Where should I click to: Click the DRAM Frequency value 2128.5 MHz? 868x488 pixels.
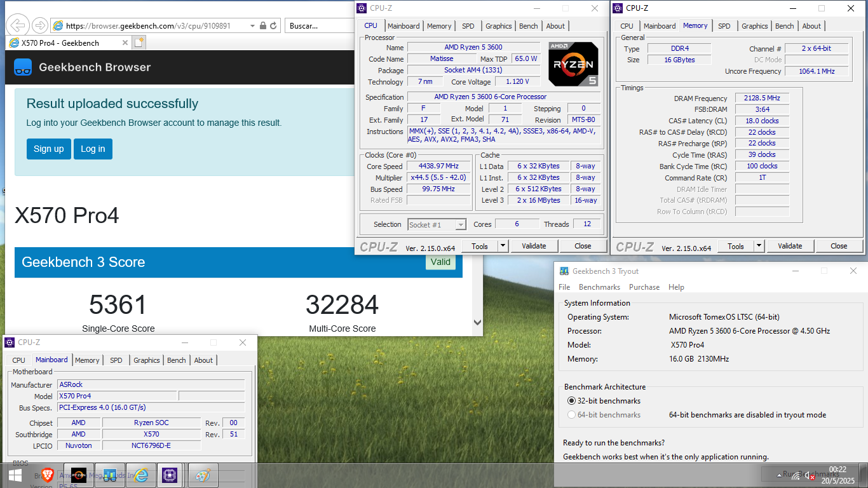762,98
